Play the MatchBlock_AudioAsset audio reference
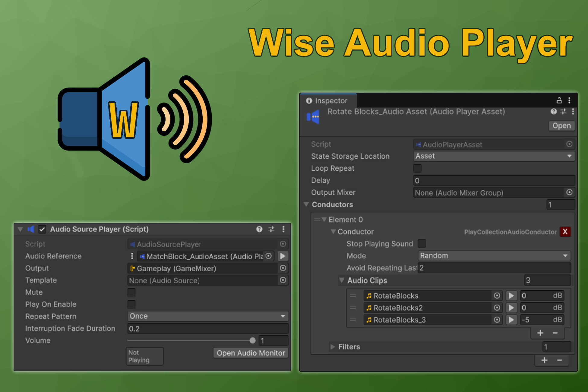 [x=283, y=256]
